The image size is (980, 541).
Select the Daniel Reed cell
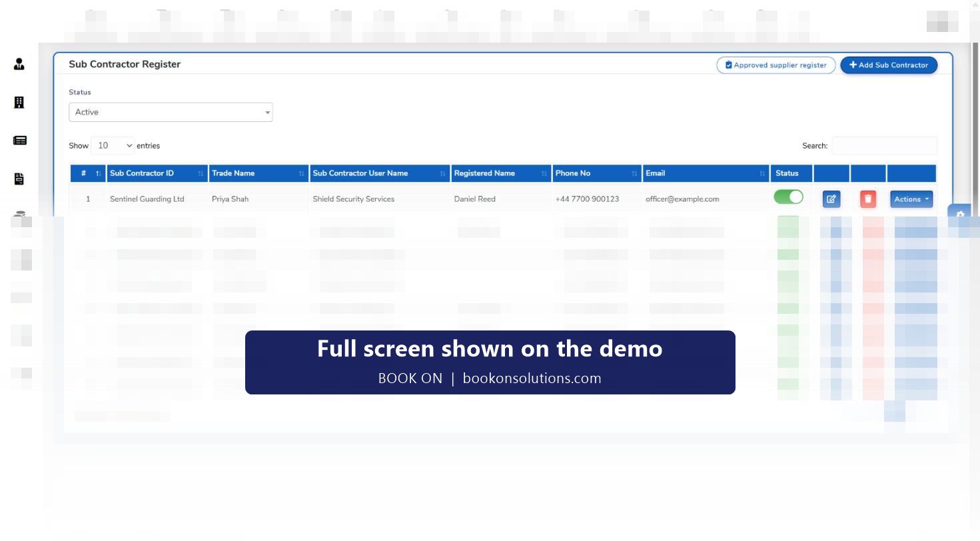coord(475,199)
